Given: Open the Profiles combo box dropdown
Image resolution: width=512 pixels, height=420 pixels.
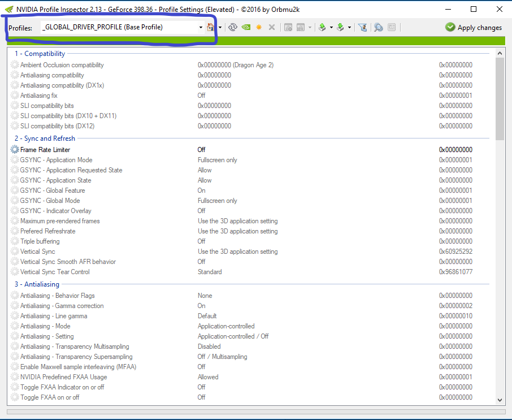Looking at the screenshot, I should [201, 28].
